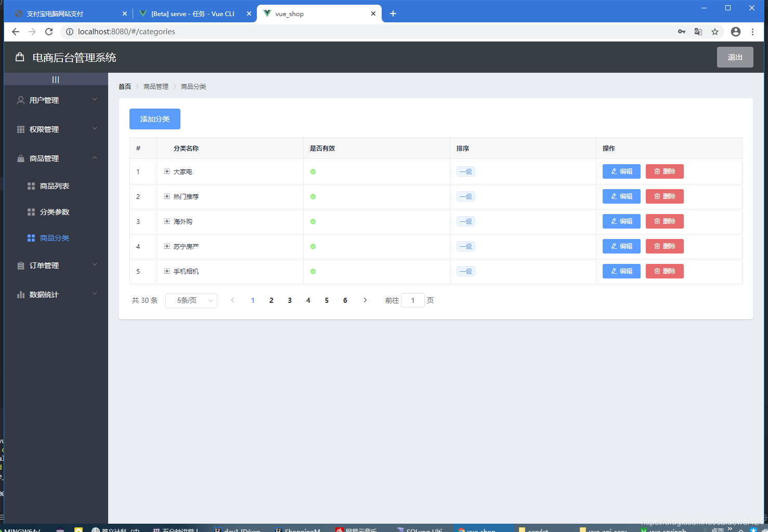
Task: Click the shopping bag logo icon
Action: (20, 57)
